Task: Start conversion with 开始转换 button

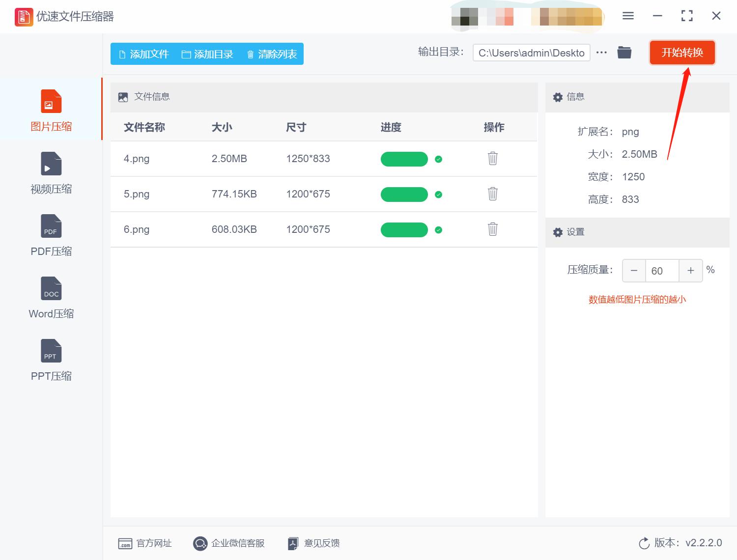Action: pos(682,53)
